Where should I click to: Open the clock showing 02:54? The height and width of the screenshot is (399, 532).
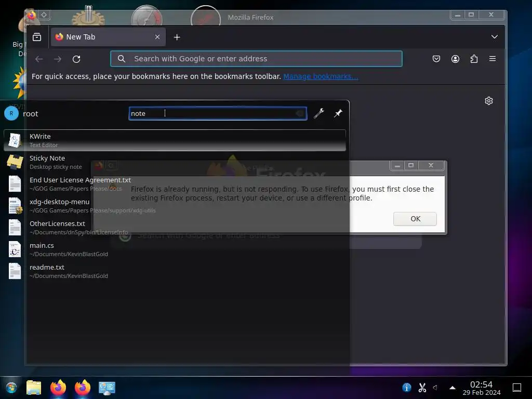(482, 388)
